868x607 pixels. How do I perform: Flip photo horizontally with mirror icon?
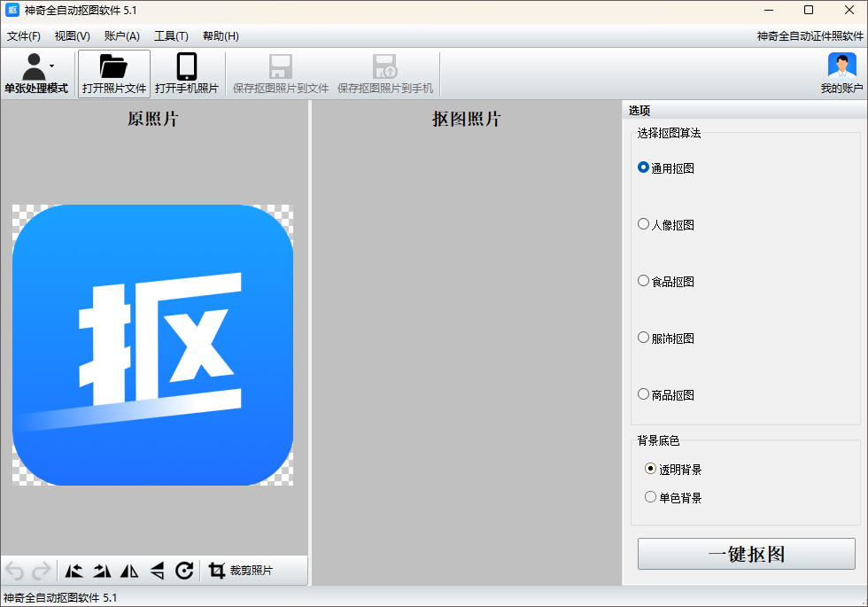coord(129,571)
